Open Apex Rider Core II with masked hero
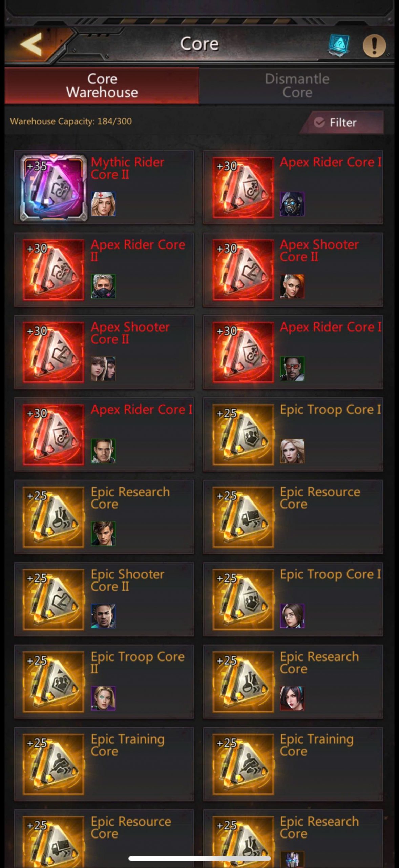The width and height of the screenshot is (399, 868). point(104,270)
